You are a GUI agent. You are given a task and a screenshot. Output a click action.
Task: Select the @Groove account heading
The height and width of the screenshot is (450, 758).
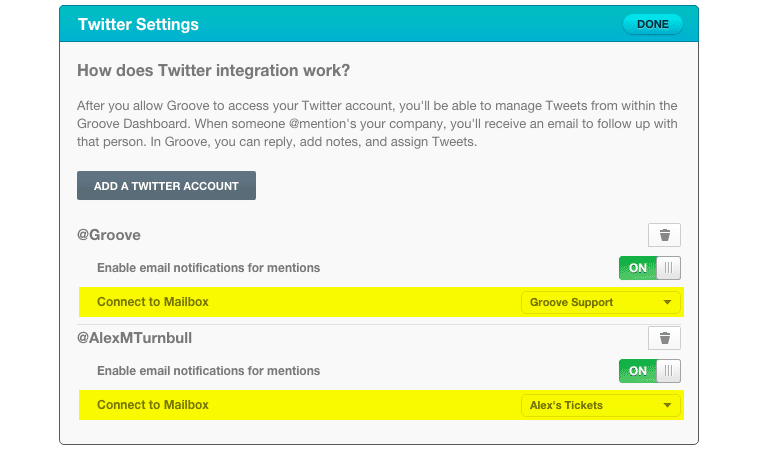coord(109,235)
